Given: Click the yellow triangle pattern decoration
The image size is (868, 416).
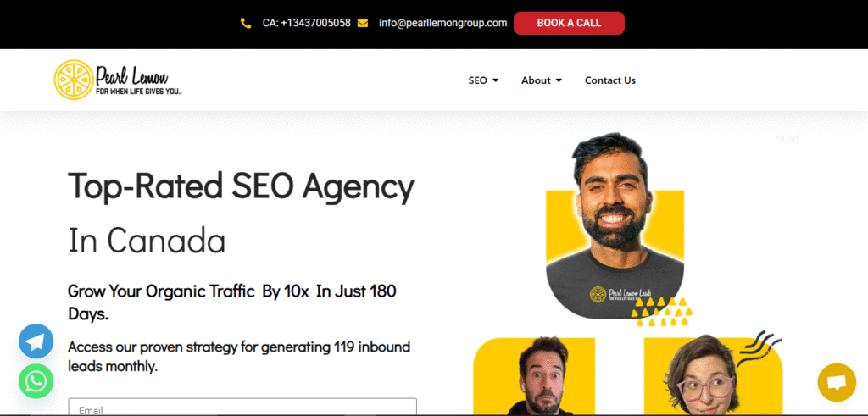Looking at the screenshot, I should tap(662, 312).
